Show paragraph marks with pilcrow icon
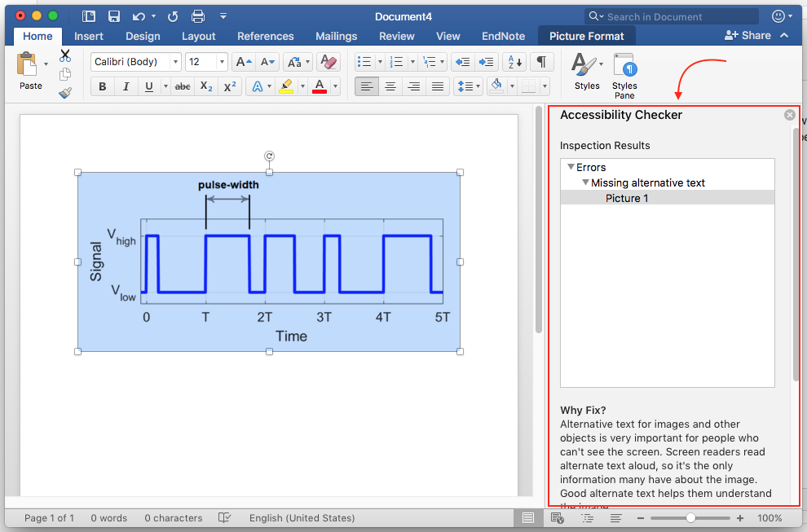 pos(541,62)
